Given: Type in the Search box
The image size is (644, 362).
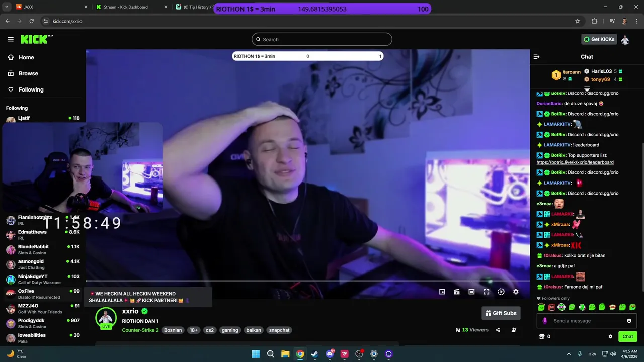Looking at the screenshot, I should pos(322,39).
